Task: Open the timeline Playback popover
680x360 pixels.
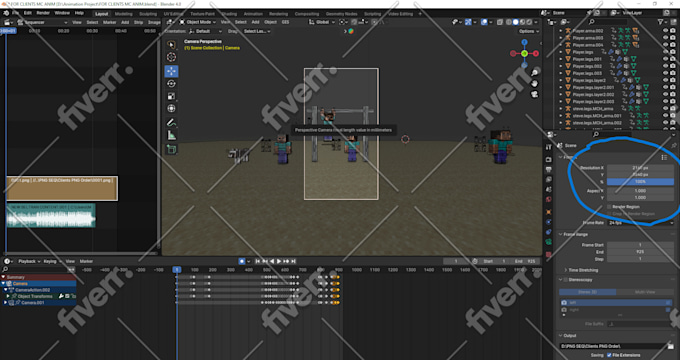Action: (x=29, y=262)
